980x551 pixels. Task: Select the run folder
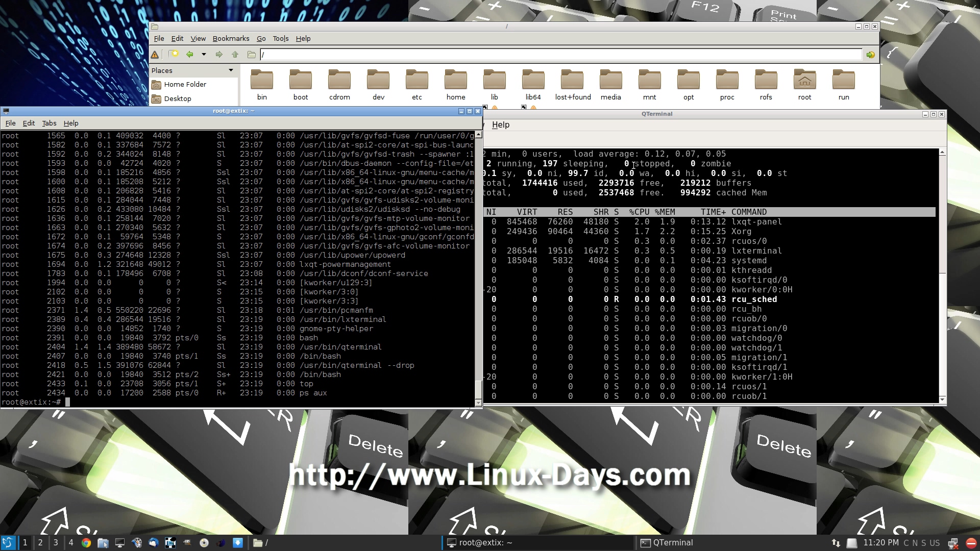click(844, 85)
